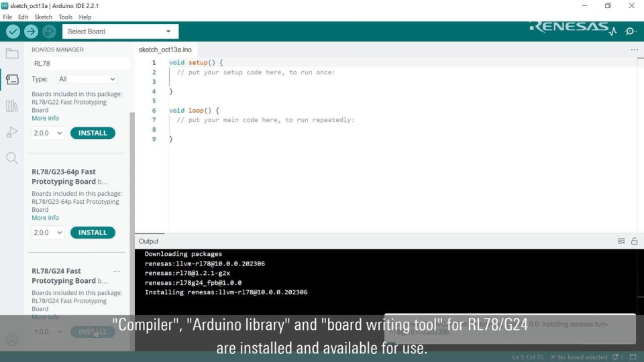Click the main code comment on line 7
The width and height of the screenshot is (644, 362).
(266, 120)
